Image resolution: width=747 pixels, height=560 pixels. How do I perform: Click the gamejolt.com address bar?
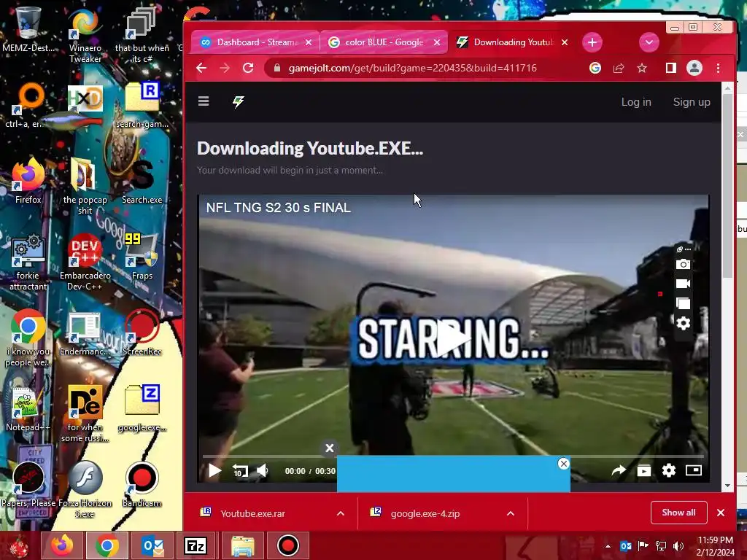[413, 68]
